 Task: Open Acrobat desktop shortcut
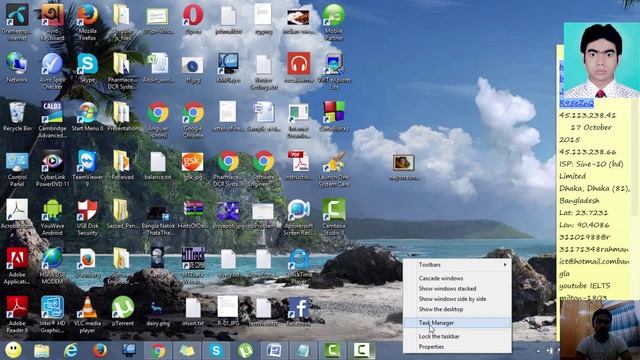click(17, 214)
